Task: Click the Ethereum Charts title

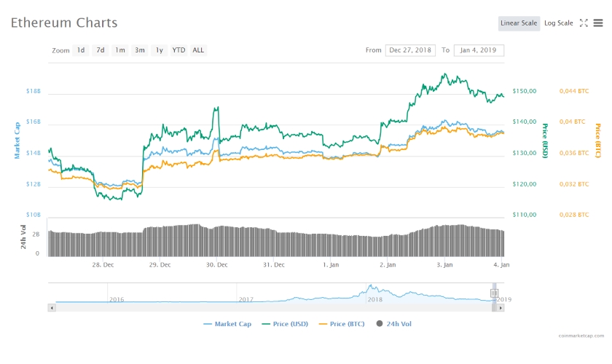Action: (x=64, y=23)
